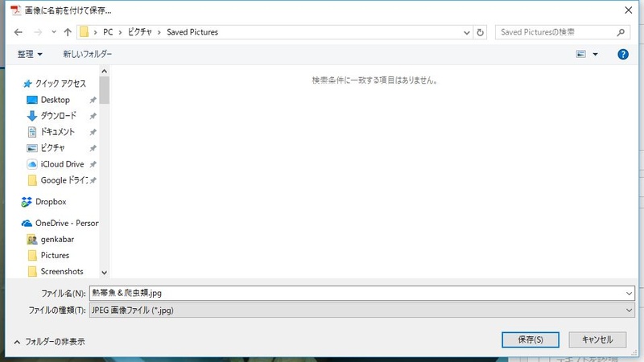Viewport: 644px width, 362px height.
Task: Click the Documents page icon
Action: [x=32, y=132]
